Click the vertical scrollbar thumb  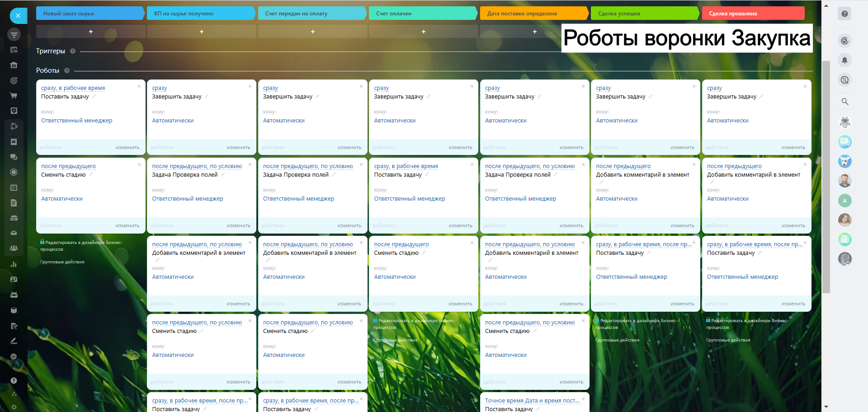tap(826, 177)
